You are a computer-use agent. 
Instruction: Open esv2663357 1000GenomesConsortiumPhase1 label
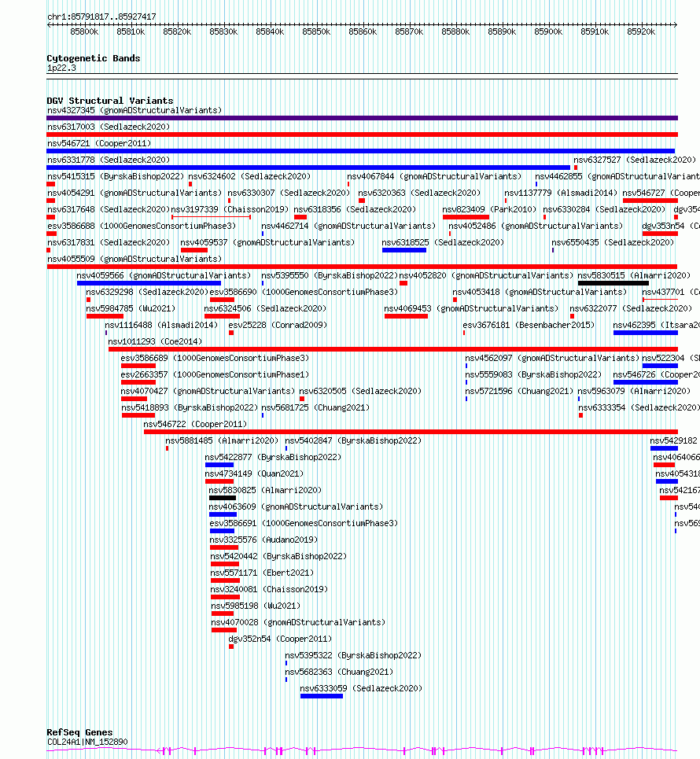point(215,374)
